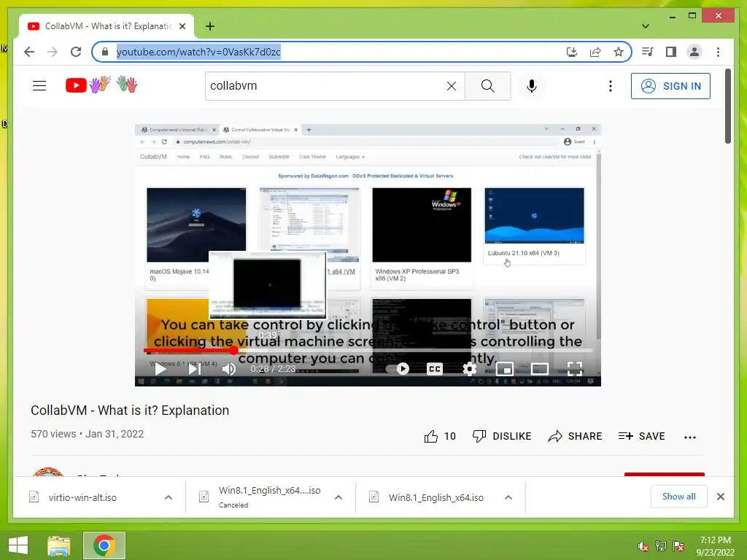Switch to miniplayer mode
The width and height of the screenshot is (747, 560).
(505, 368)
